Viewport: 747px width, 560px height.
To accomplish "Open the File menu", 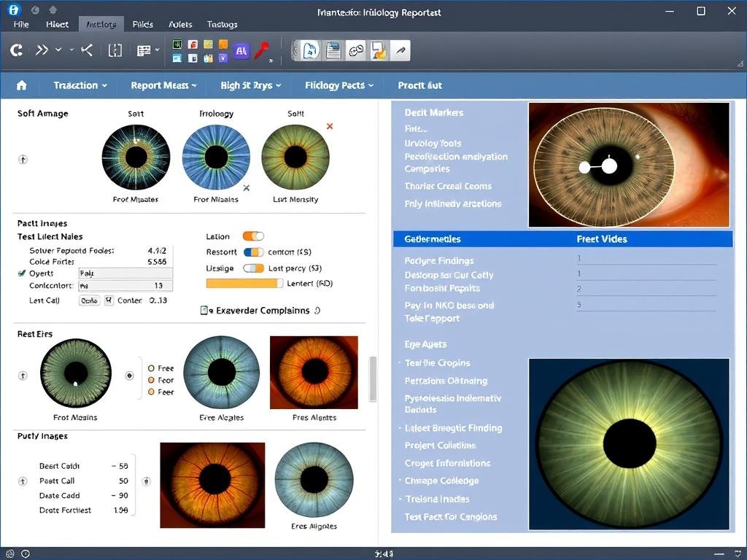I will pyautogui.click(x=21, y=24).
